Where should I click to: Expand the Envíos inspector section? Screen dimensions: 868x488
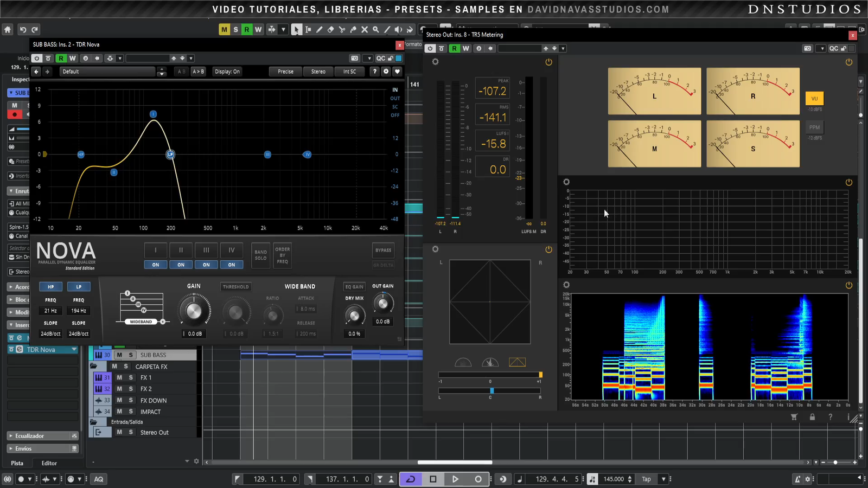23,448
